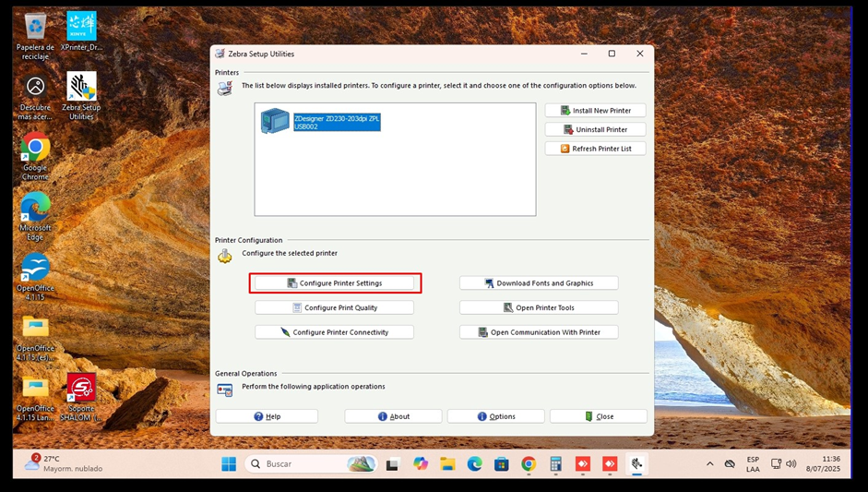Click Uninstall Printer
868x492 pixels.
click(595, 130)
